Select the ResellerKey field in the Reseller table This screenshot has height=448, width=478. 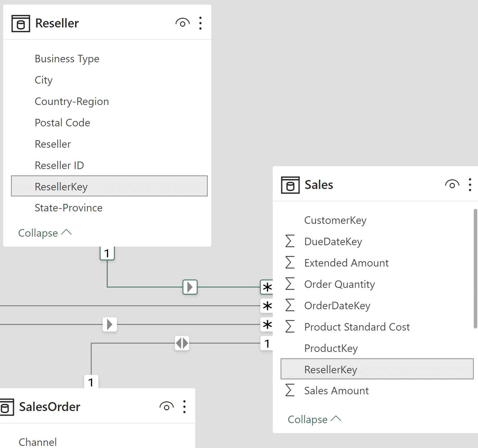coord(61,186)
